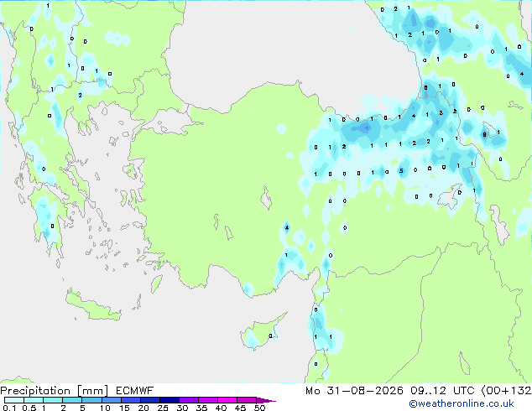Click the '35' legend scale label
The width and height of the screenshot is (532, 411).
(201, 408)
